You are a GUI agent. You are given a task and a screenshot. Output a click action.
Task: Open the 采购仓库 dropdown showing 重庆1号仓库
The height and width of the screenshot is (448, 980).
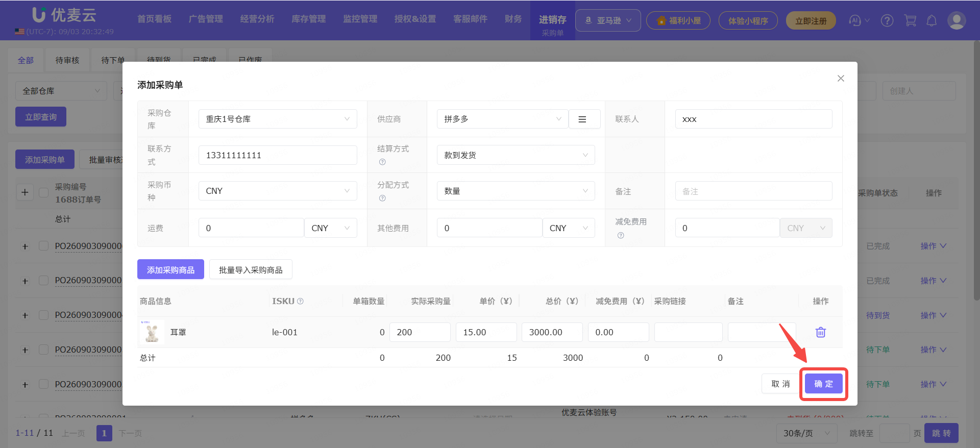[x=278, y=119]
